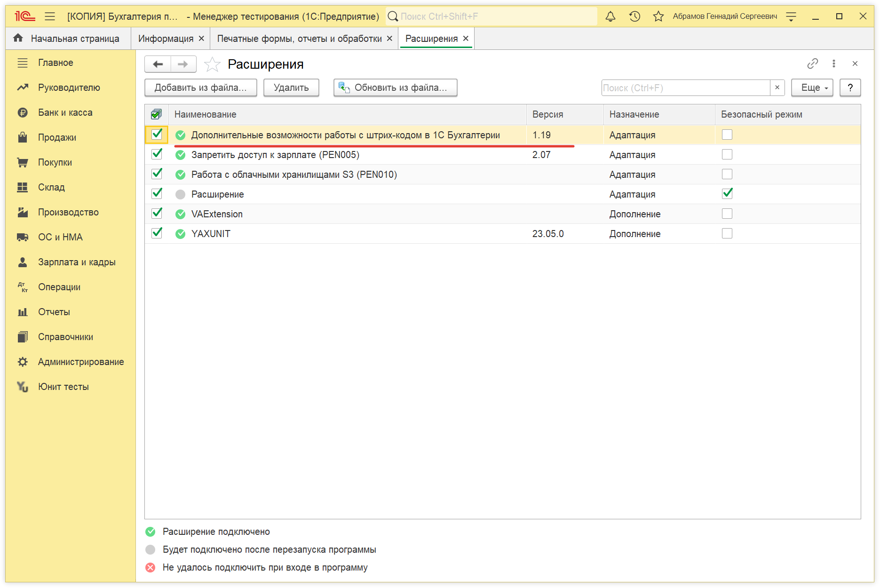This screenshot has height=588, width=880.
Task: Click Обновить из файла button
Action: click(396, 87)
